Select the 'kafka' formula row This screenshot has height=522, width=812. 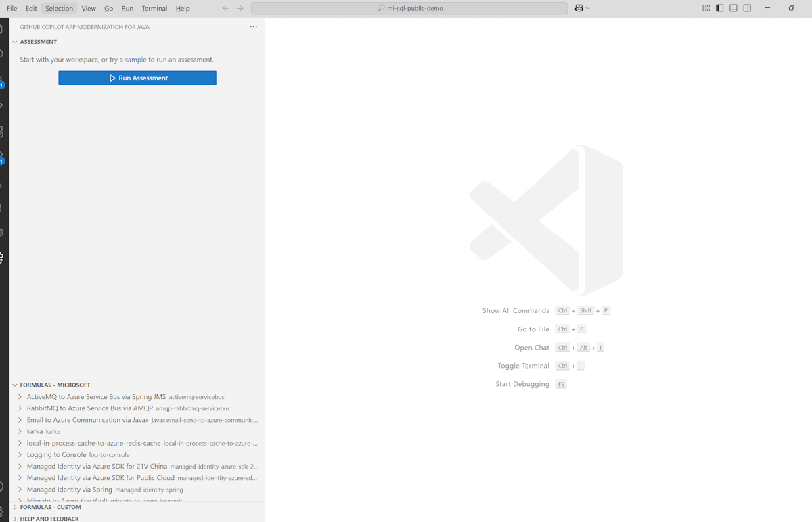(x=137, y=431)
